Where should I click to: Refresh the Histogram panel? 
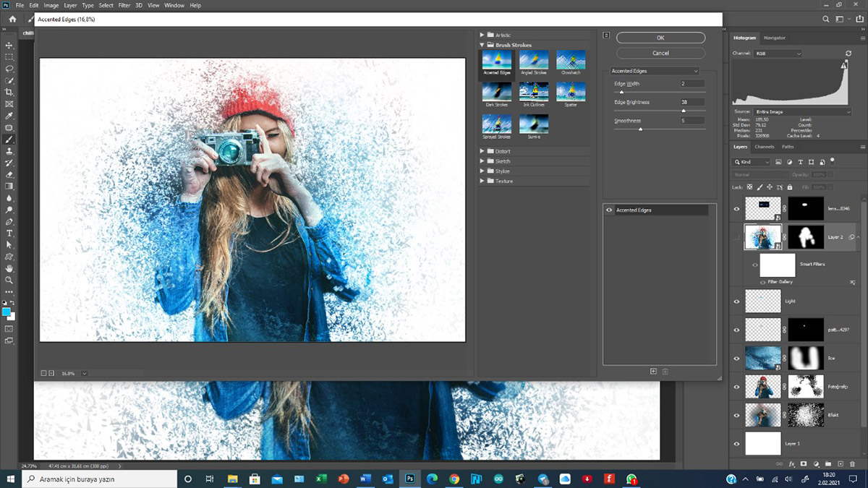click(848, 53)
